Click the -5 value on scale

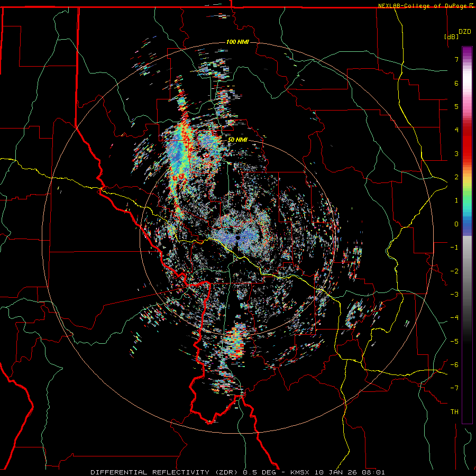click(454, 342)
